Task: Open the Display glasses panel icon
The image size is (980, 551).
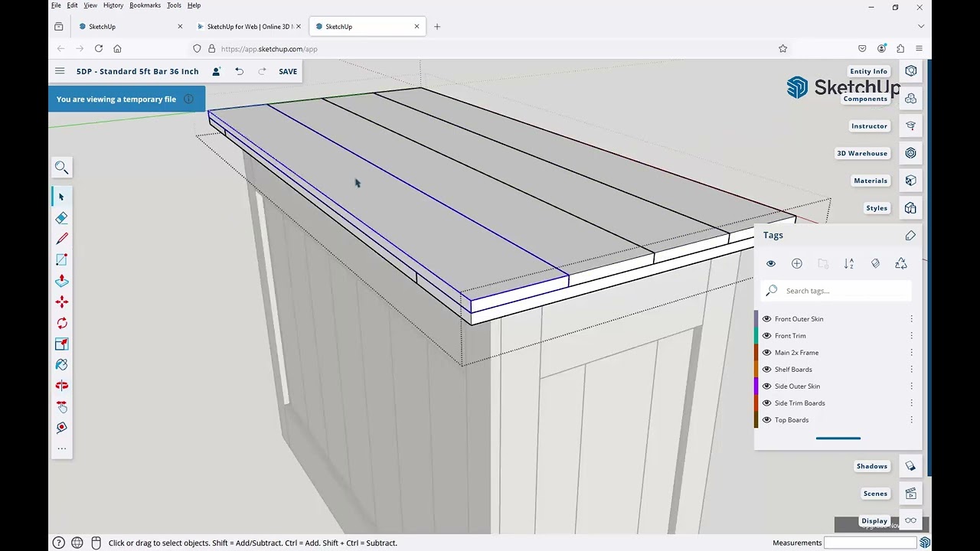Action: (910, 521)
